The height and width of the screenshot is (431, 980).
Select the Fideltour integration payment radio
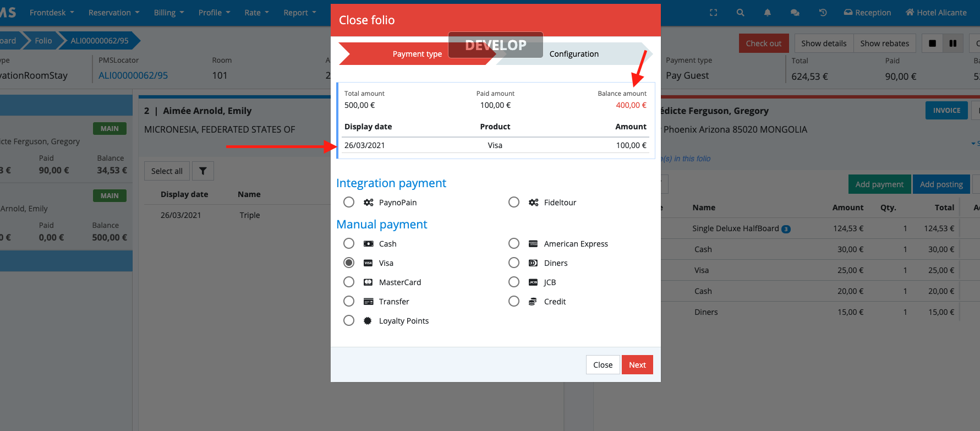pos(514,202)
